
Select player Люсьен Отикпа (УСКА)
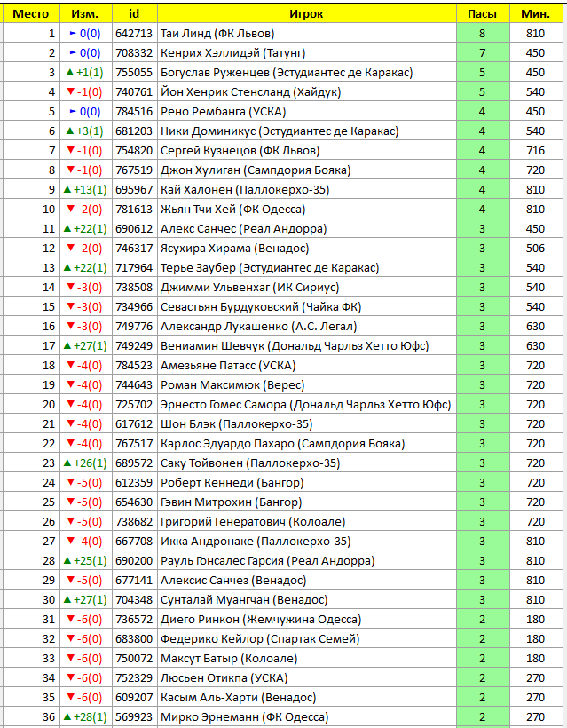click(x=224, y=677)
